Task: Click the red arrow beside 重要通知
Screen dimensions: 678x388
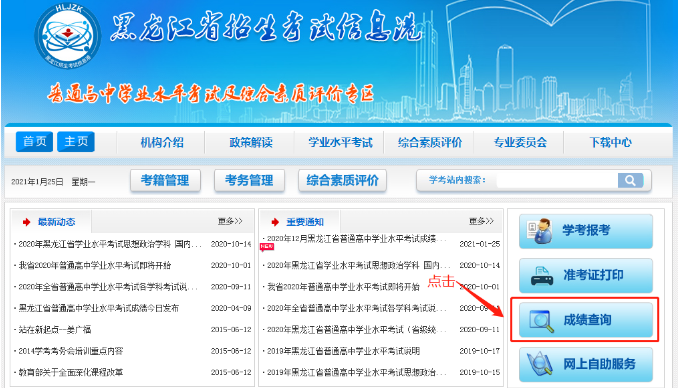Action: pyautogui.click(x=275, y=222)
